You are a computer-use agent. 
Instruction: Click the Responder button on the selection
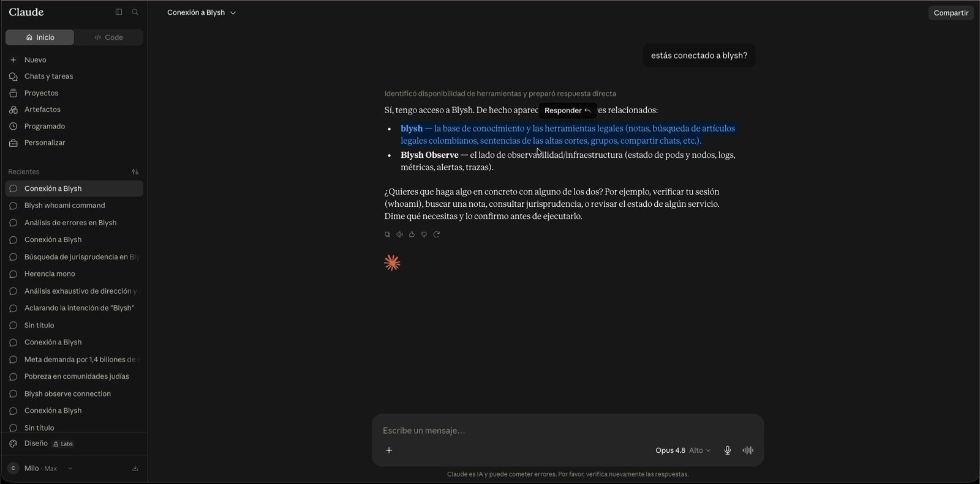567,111
